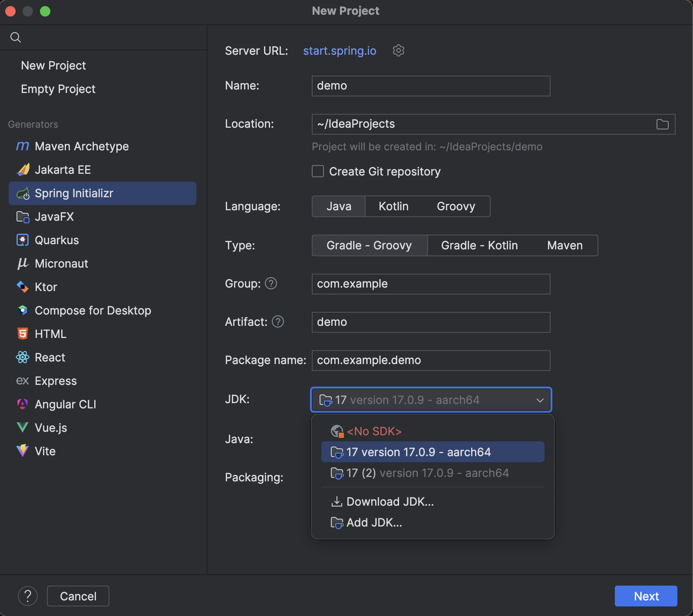Select Spring Initializr generator
Viewport: 693px width, 616px height.
point(102,193)
